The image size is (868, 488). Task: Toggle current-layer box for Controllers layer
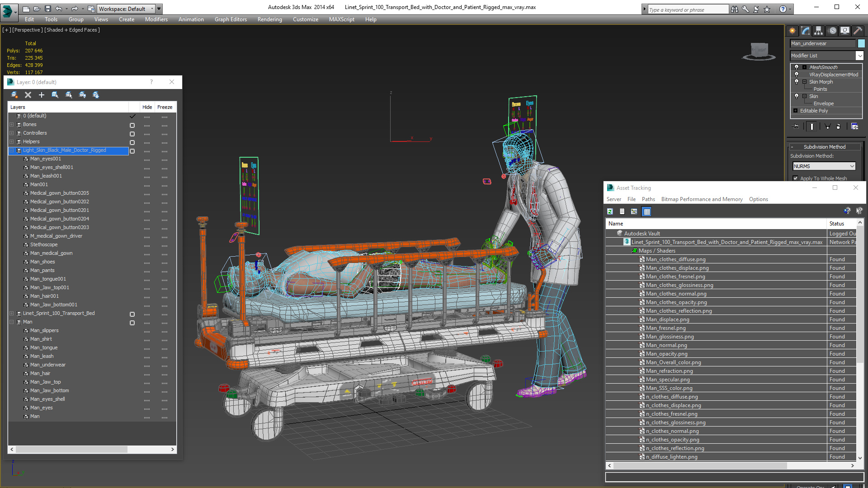[132, 134]
